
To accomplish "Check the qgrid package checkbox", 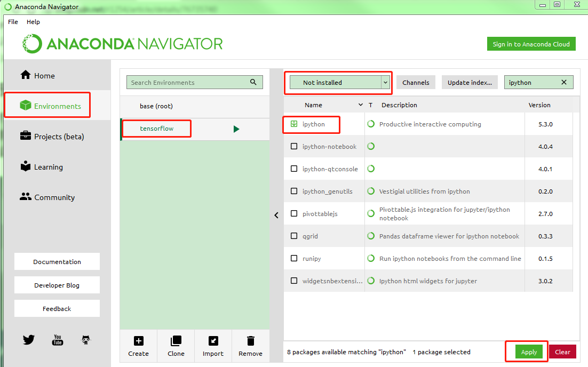I will point(294,236).
